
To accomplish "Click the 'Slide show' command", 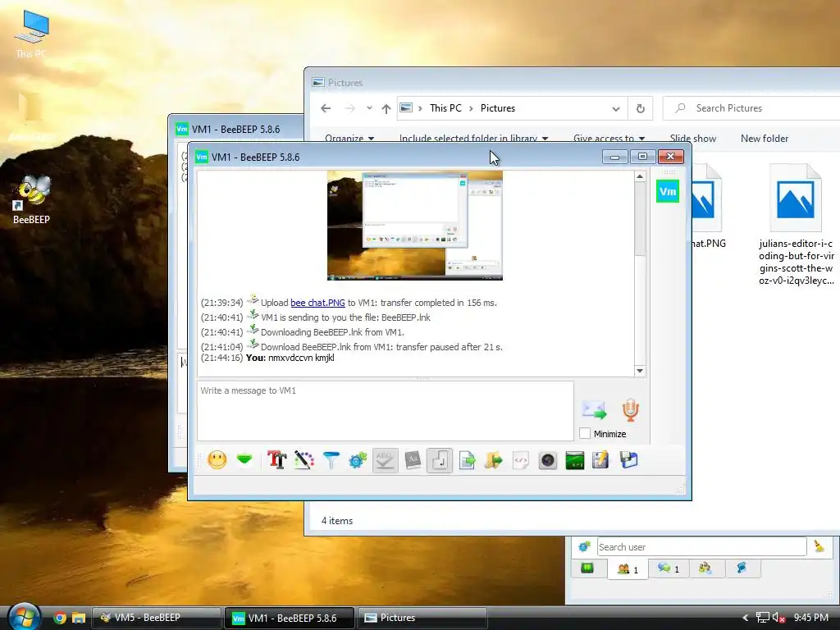I will [x=692, y=138].
